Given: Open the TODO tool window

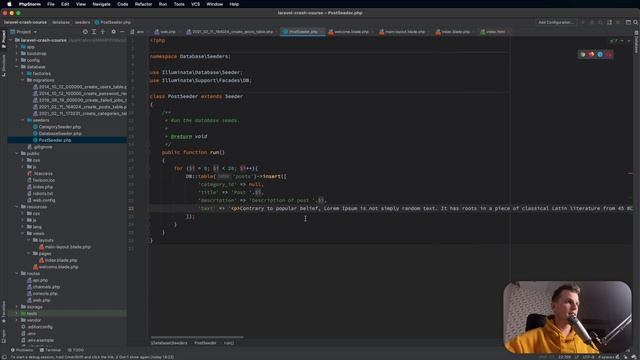Looking at the screenshot, I should tap(76, 350).
